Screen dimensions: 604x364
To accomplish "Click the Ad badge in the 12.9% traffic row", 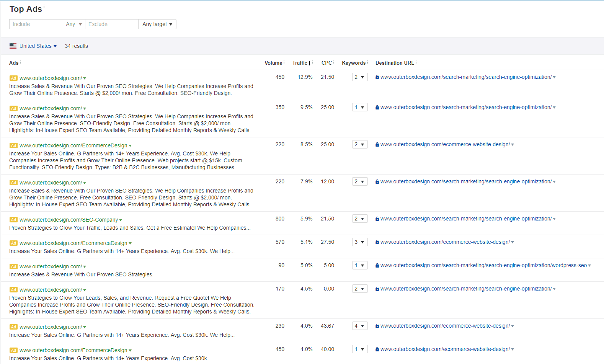I will point(13,78).
